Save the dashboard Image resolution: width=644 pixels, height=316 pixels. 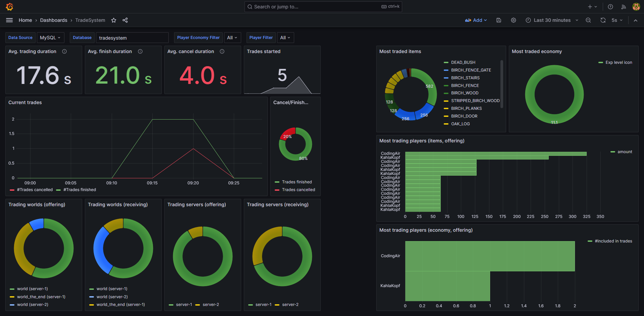[499, 20]
